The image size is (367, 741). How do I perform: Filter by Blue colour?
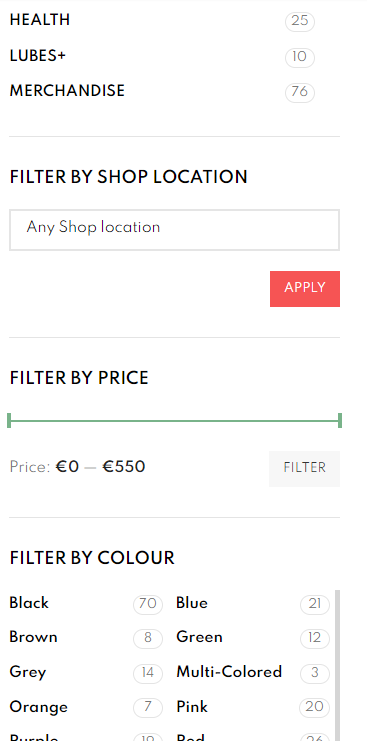pyautogui.click(x=192, y=603)
